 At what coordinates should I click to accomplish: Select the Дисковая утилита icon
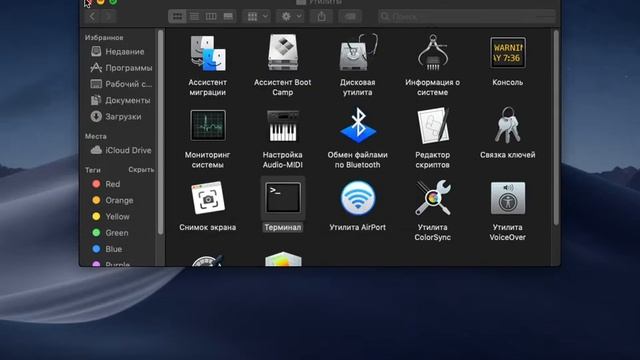pos(358,53)
